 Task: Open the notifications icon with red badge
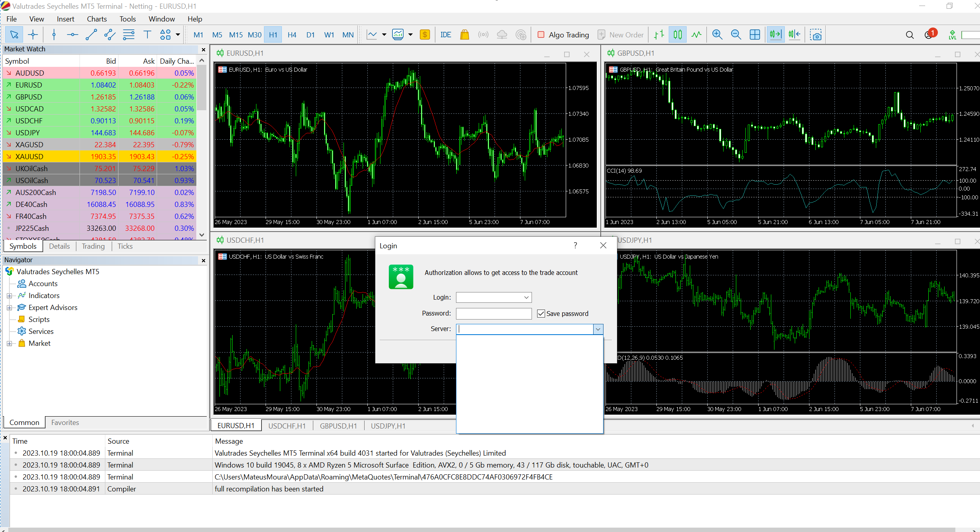[x=930, y=34]
